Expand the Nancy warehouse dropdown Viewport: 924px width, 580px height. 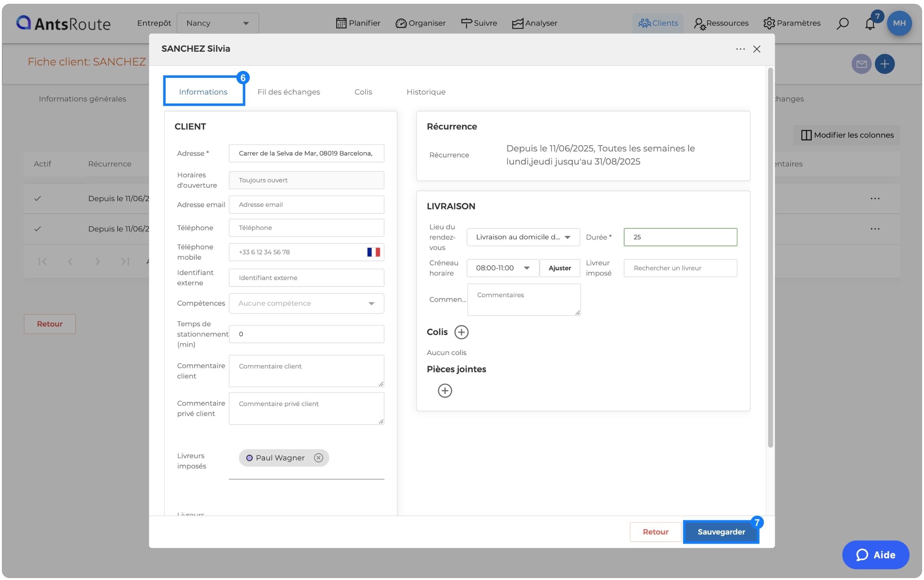[217, 23]
